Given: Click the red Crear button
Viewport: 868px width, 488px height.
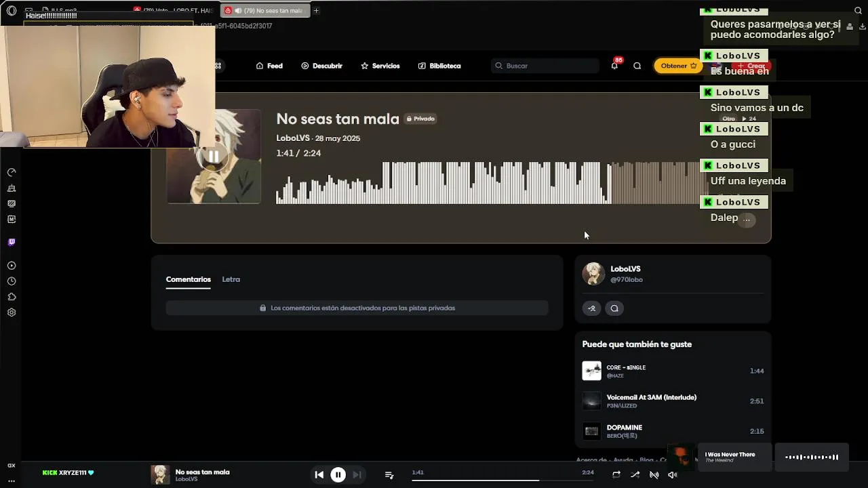Looking at the screenshot, I should 752,66.
